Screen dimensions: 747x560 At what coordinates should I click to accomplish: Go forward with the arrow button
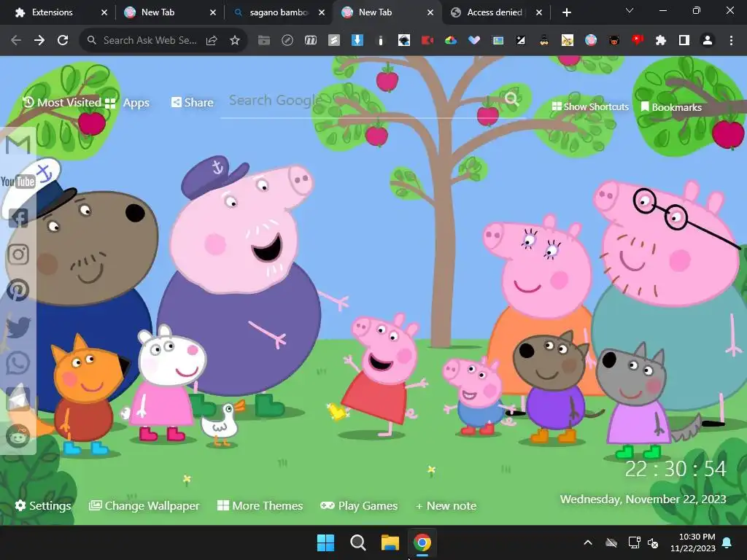click(x=39, y=41)
